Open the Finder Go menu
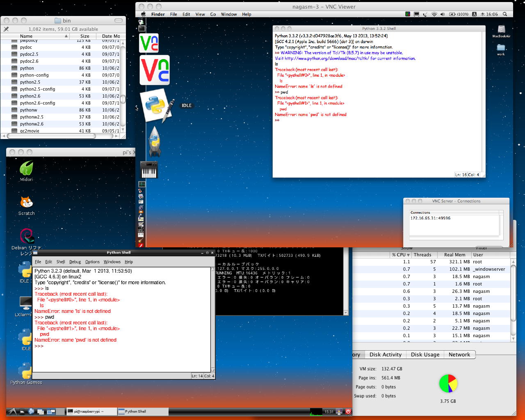Viewport: 525px width, 420px height. click(x=213, y=14)
